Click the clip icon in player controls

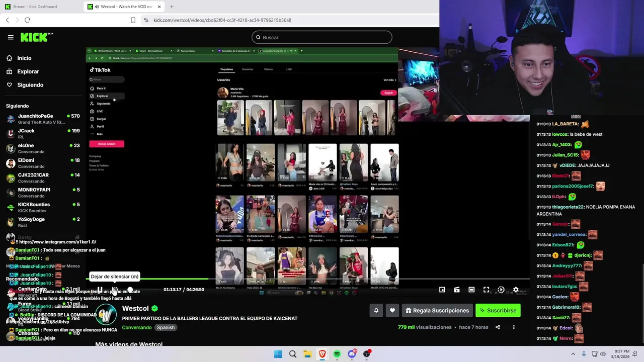[x=457, y=290]
